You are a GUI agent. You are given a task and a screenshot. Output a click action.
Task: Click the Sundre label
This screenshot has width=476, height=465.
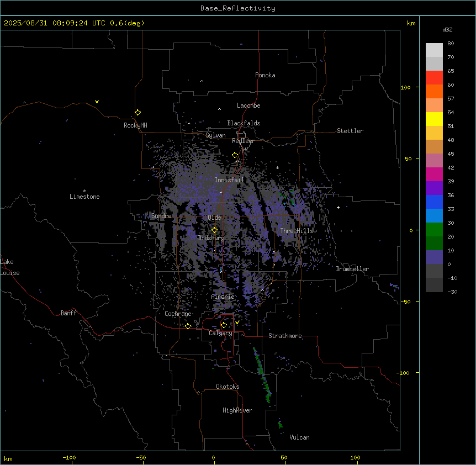point(161,216)
